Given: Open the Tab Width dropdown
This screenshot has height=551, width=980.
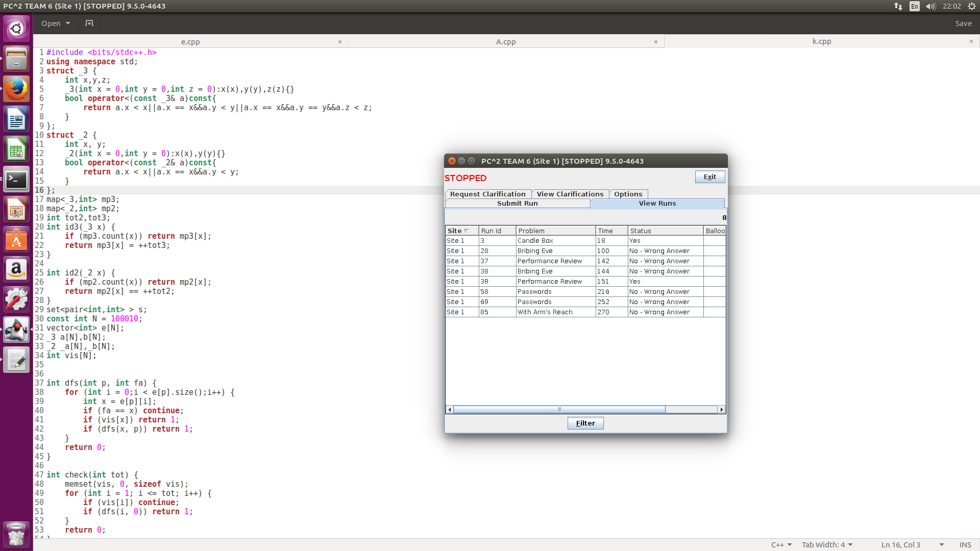Looking at the screenshot, I should tap(827, 545).
